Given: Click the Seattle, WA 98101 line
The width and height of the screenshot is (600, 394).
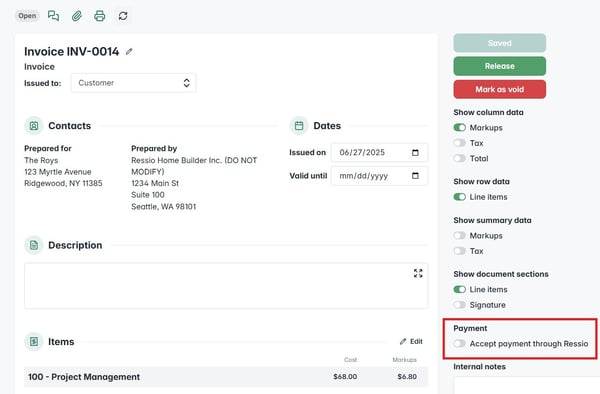Looking at the screenshot, I should tap(163, 207).
